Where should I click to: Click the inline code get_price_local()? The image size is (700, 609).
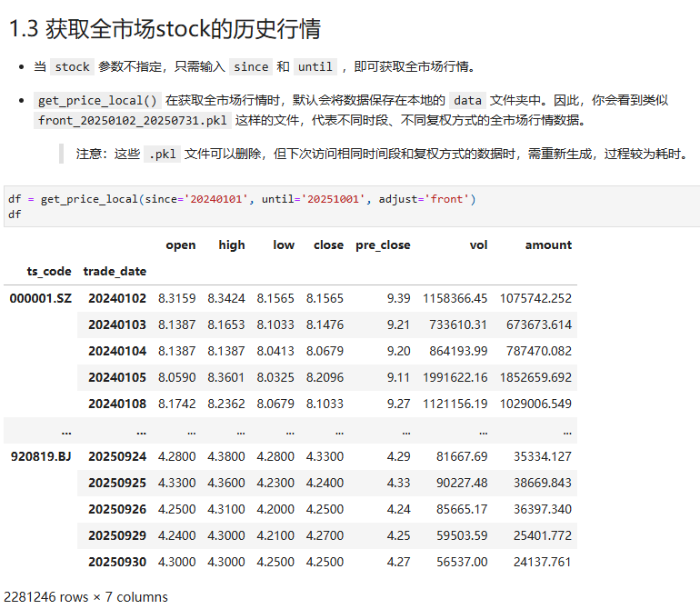(98, 101)
